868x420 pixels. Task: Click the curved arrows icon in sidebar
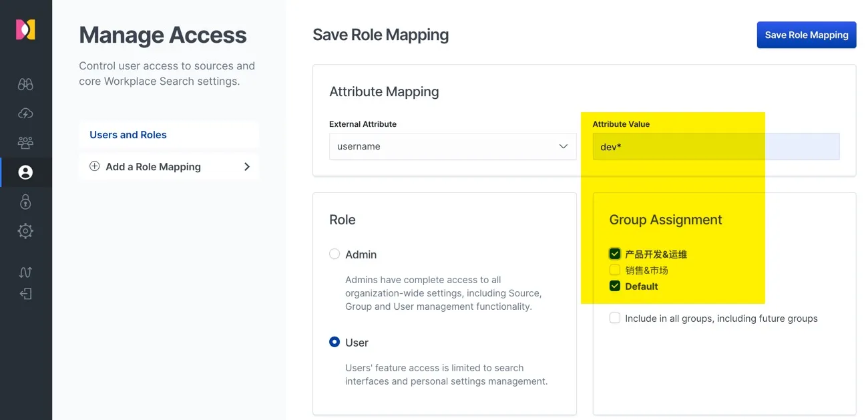25,272
